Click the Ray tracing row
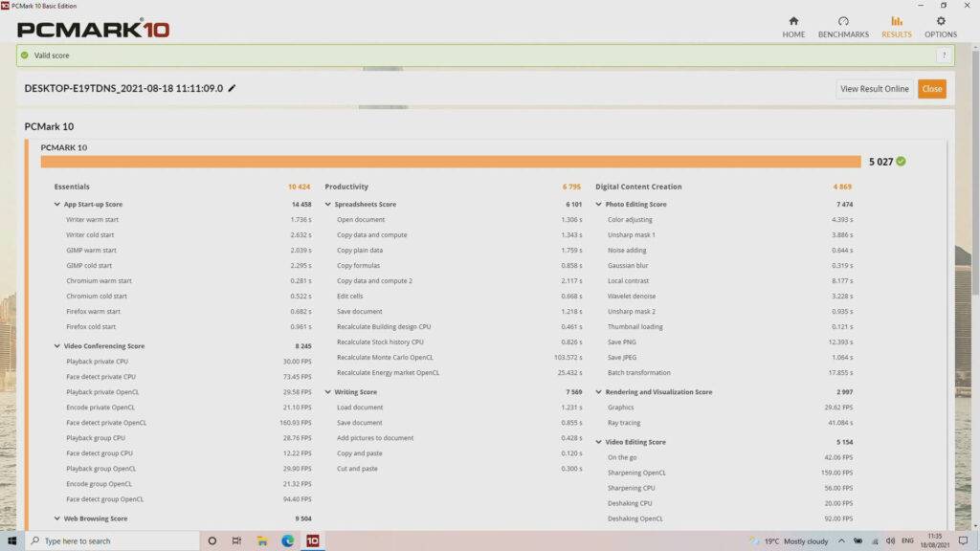 tap(729, 423)
